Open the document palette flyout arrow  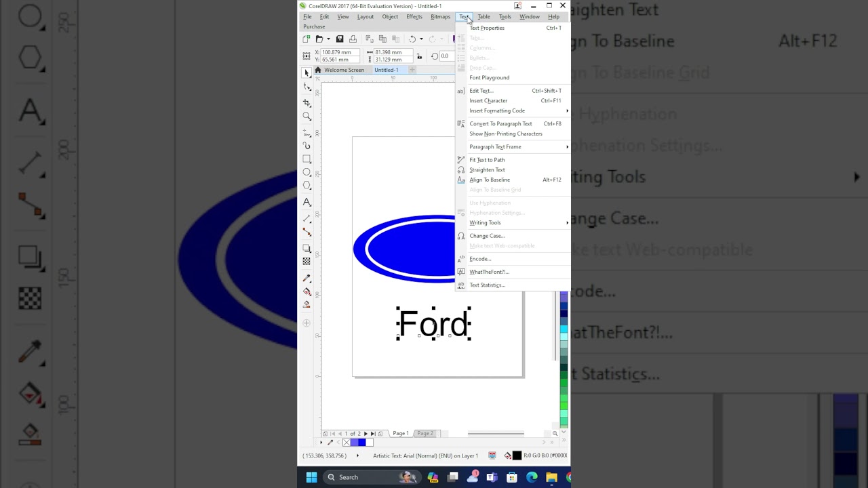pos(321,443)
